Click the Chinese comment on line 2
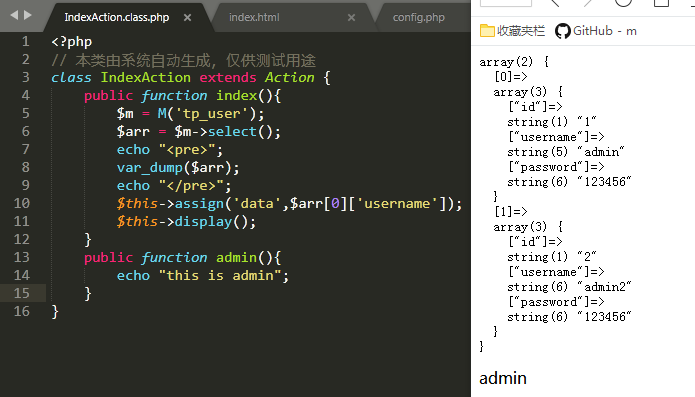This screenshot has height=397, width=695. click(184, 60)
